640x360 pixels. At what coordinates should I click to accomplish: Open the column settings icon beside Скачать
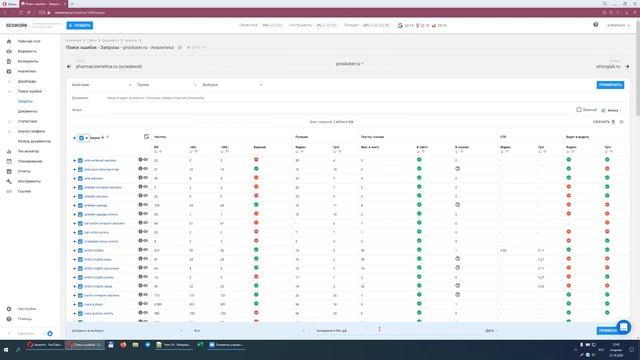pyautogui.click(x=622, y=122)
